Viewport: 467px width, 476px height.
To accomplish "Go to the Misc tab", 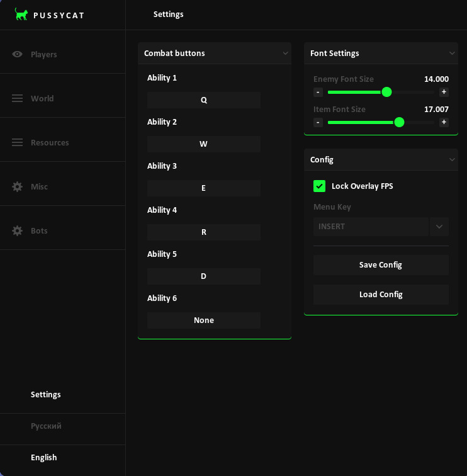I will 62,186.
